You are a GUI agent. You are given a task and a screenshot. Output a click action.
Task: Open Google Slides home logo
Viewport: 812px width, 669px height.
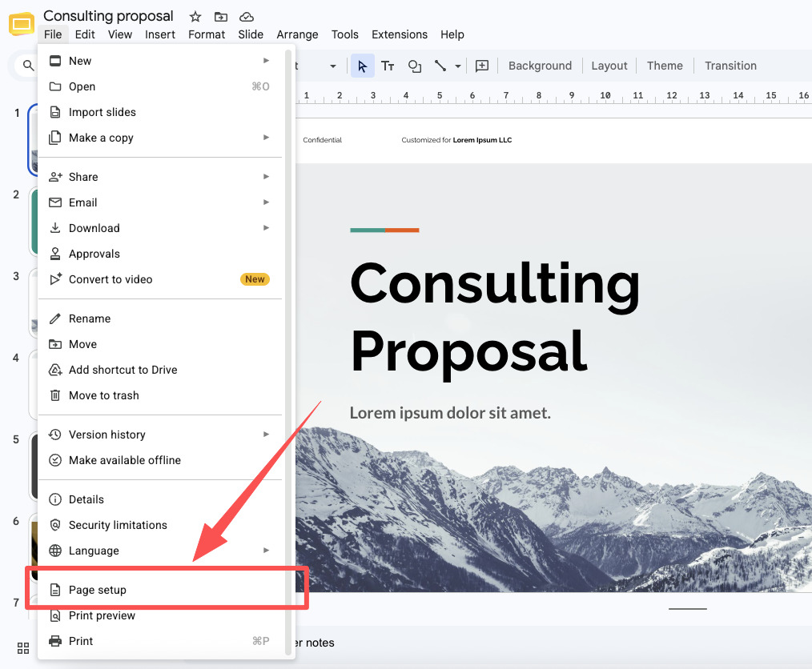pos(22,24)
